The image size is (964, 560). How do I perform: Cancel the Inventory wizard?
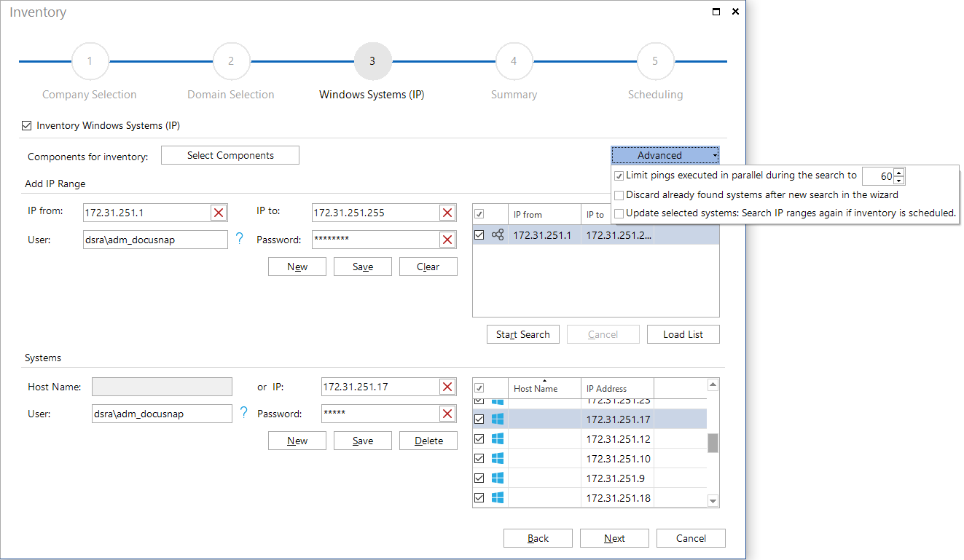pyautogui.click(x=691, y=538)
